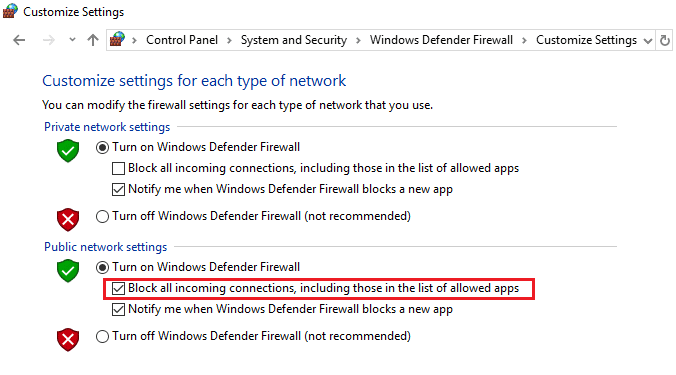Refresh the Customize Settings page
The height and width of the screenshot is (375, 676).
point(665,41)
